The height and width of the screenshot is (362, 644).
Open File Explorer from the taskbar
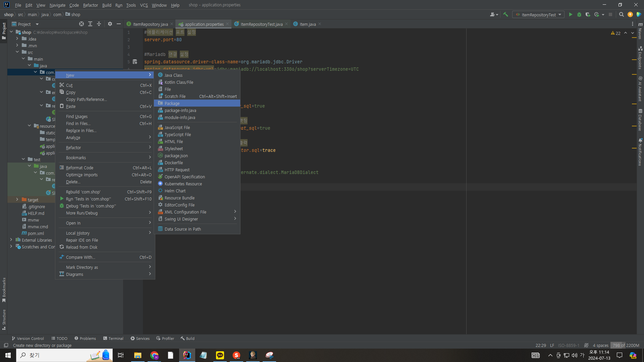coord(138,355)
